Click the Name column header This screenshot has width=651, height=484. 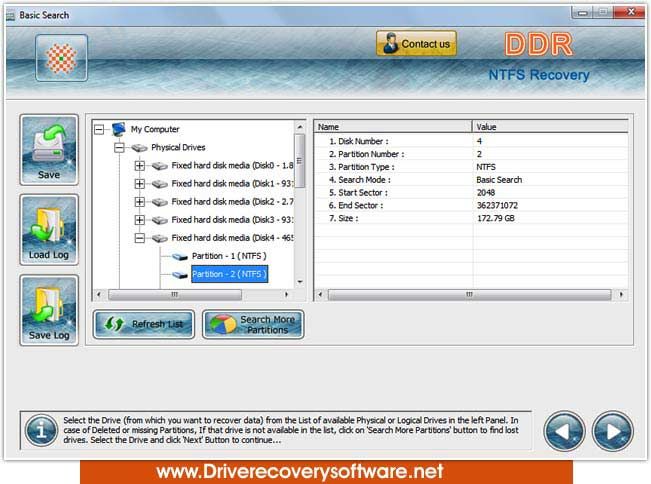tap(393, 127)
